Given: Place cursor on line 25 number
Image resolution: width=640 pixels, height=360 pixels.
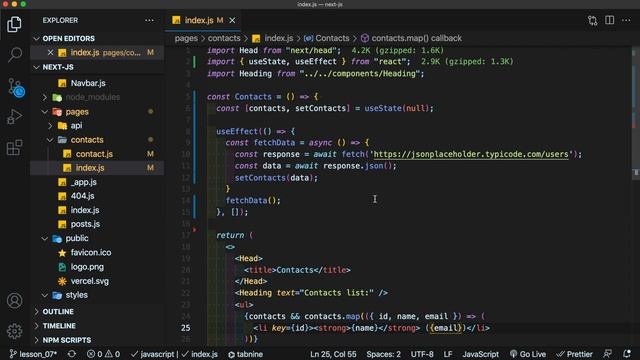Looking at the screenshot, I should click(x=185, y=328).
